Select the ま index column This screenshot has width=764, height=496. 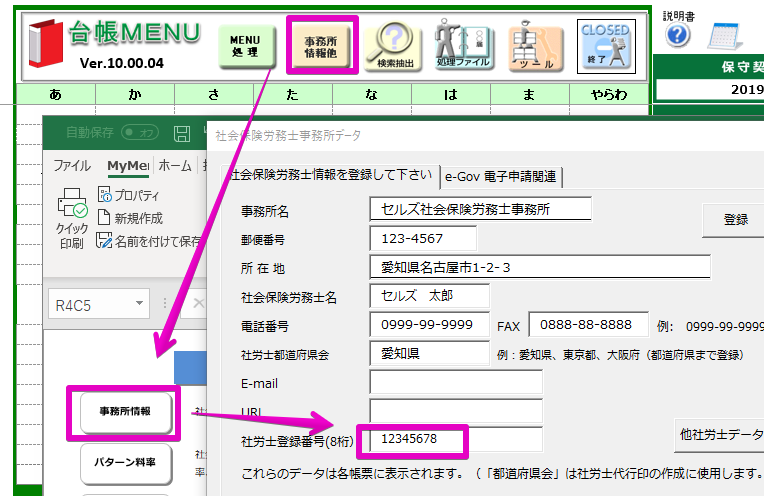(530, 94)
